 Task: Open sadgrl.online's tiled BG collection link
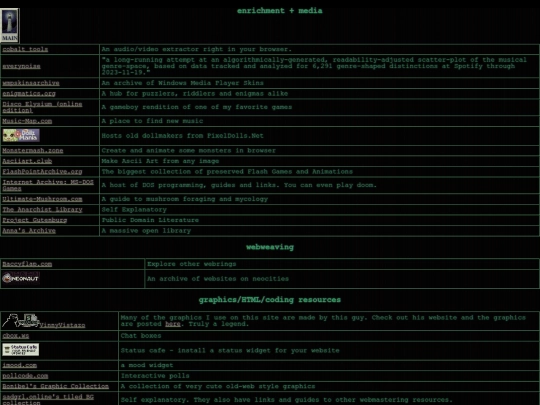[x=48, y=399]
